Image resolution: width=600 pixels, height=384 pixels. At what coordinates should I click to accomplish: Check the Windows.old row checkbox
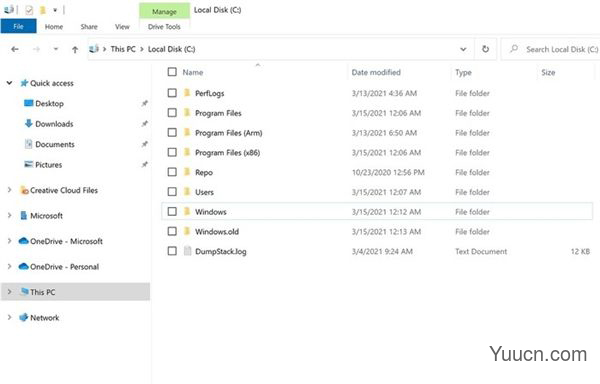coord(172,231)
